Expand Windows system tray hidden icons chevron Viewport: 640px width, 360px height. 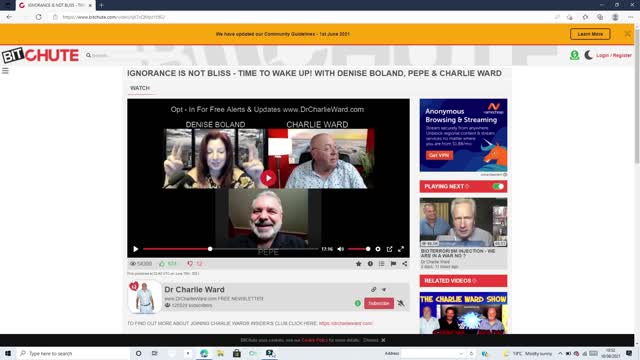[560, 353]
